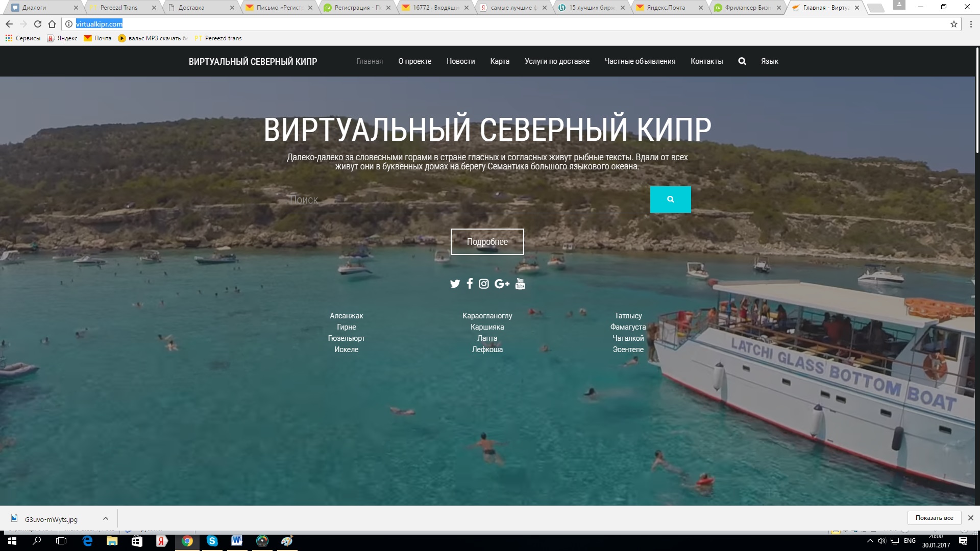Screen dimensions: 980x551
Task: Open the Skype icon in the taskbar
Action: click(x=212, y=541)
